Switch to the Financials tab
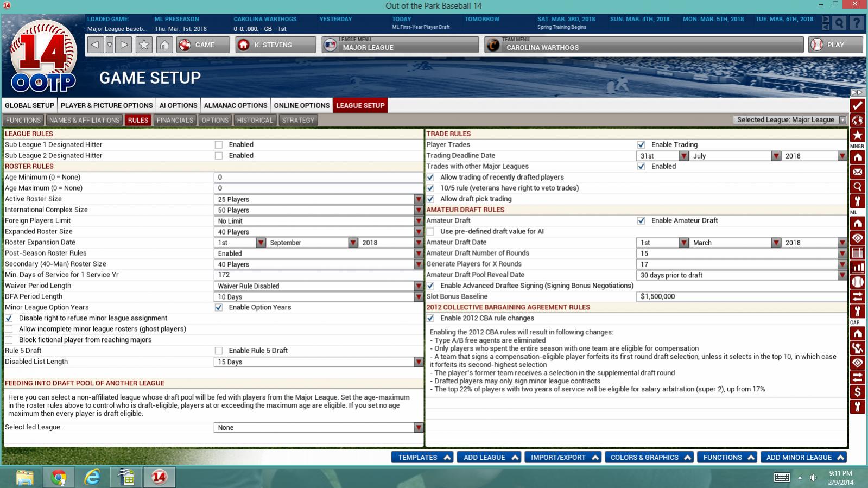Viewport: 868px width, 488px height. [175, 120]
